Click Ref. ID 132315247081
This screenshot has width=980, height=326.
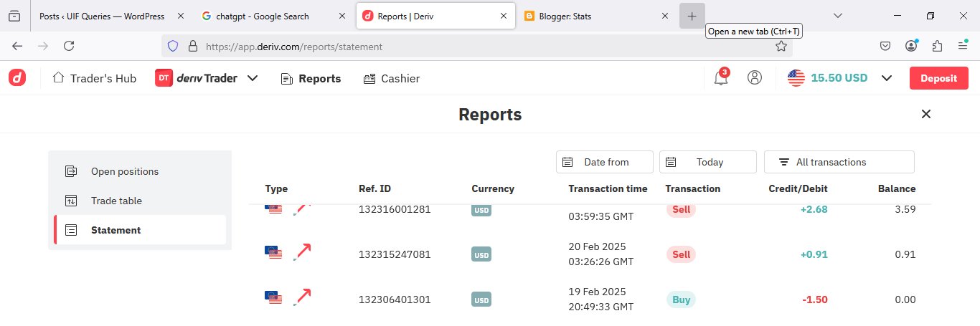point(395,254)
